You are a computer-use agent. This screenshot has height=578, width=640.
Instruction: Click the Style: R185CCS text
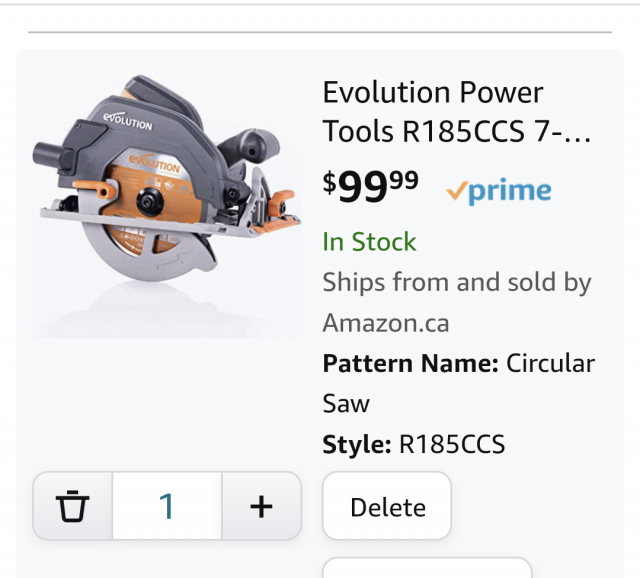413,444
